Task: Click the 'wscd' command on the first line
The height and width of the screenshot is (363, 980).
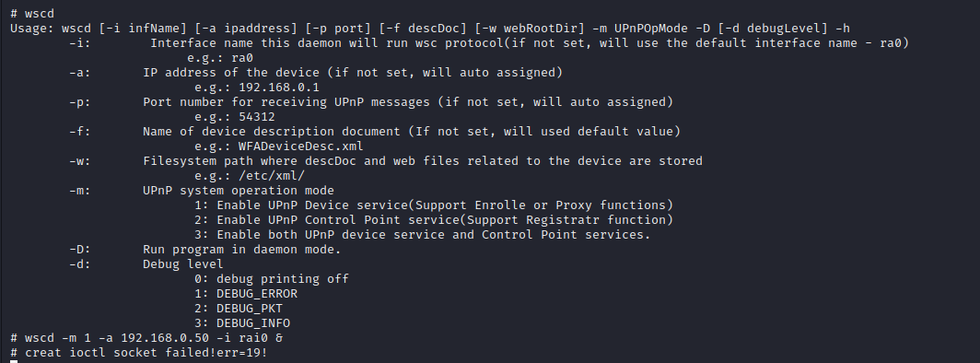Action: coord(40,14)
